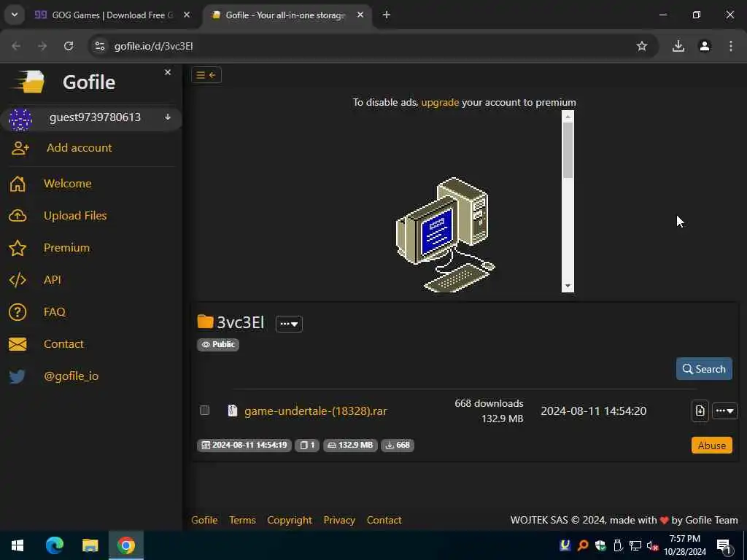Screen dimensions: 747x560
Task: Click the Search button
Action: point(704,369)
